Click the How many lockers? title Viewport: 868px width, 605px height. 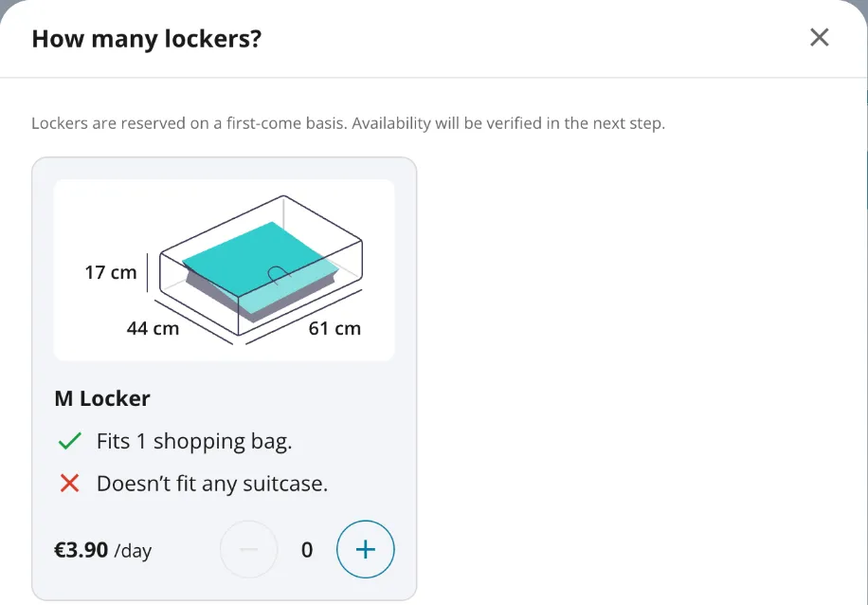146,39
